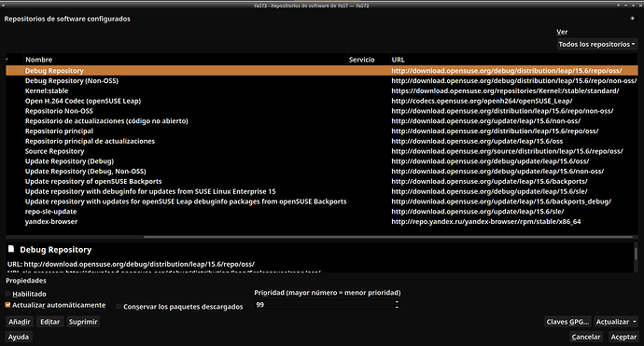Screen dimensions: 644x346
Task: Select the repo-sle-update repository
Action: click(322, 212)
